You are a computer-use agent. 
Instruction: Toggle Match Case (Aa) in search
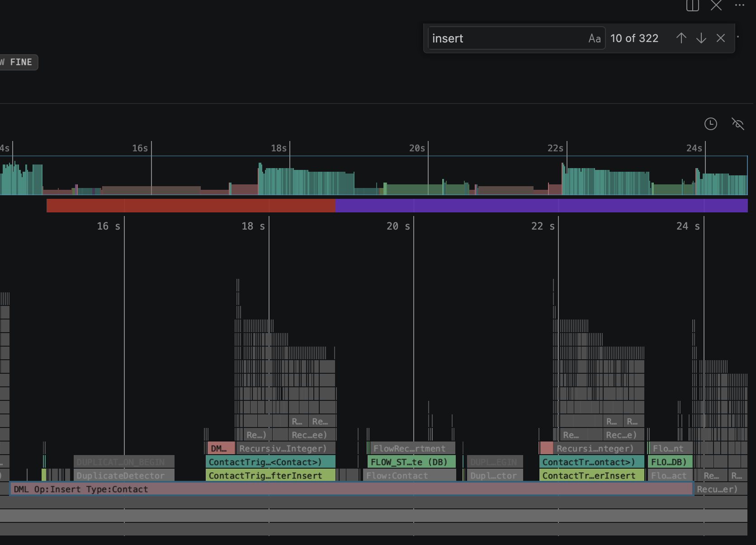pos(595,38)
